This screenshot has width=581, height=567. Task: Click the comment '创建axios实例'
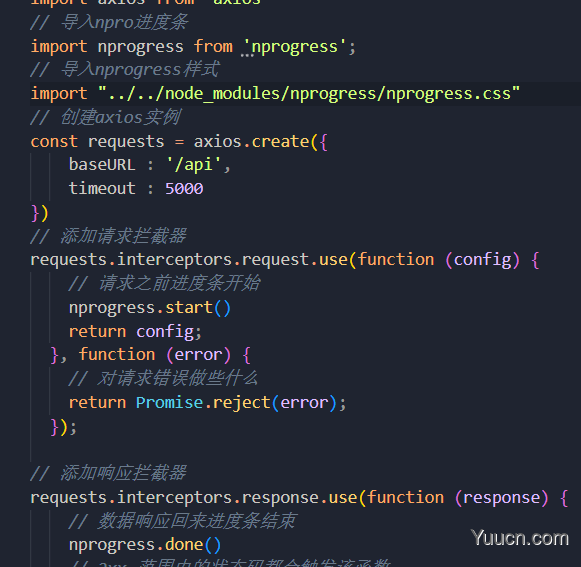(120, 117)
